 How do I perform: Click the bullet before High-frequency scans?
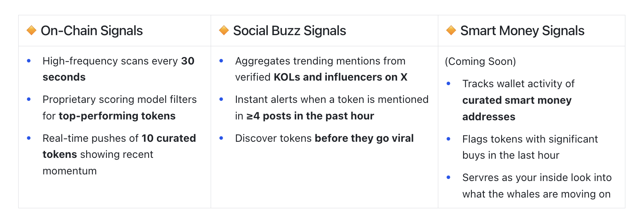click(29, 61)
